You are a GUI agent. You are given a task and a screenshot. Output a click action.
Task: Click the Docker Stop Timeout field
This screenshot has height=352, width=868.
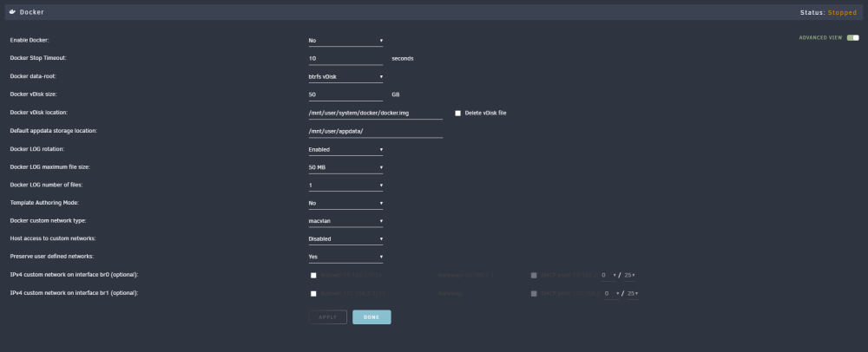[346, 59]
